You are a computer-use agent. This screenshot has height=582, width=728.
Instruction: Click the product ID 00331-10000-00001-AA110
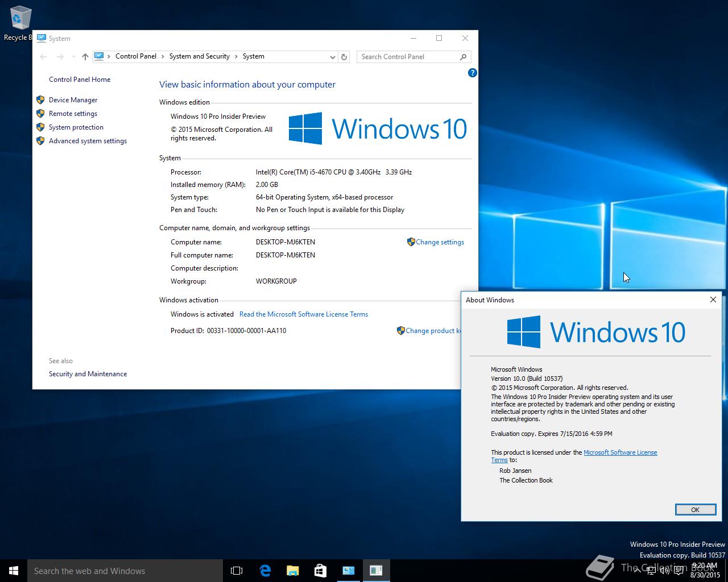[246, 331]
